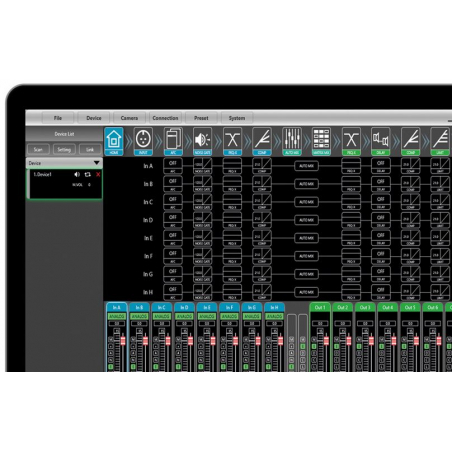Image resolution: width=452 pixels, height=452 pixels.
Task: Open the MATRIX MIX grid icon
Action: click(321, 141)
